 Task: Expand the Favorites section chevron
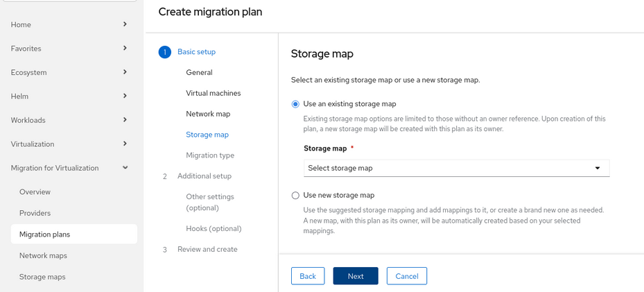coord(125,49)
